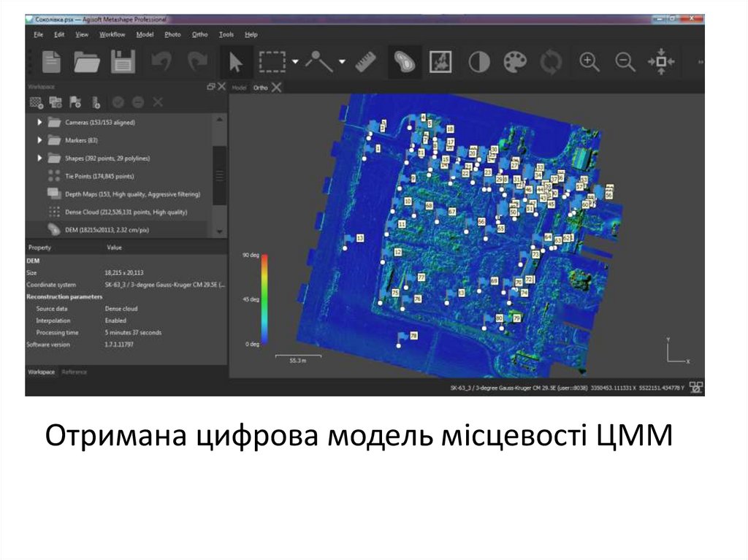Screen dimensions: 748x560
Task: Open the Ortho menu
Action: tap(200, 35)
